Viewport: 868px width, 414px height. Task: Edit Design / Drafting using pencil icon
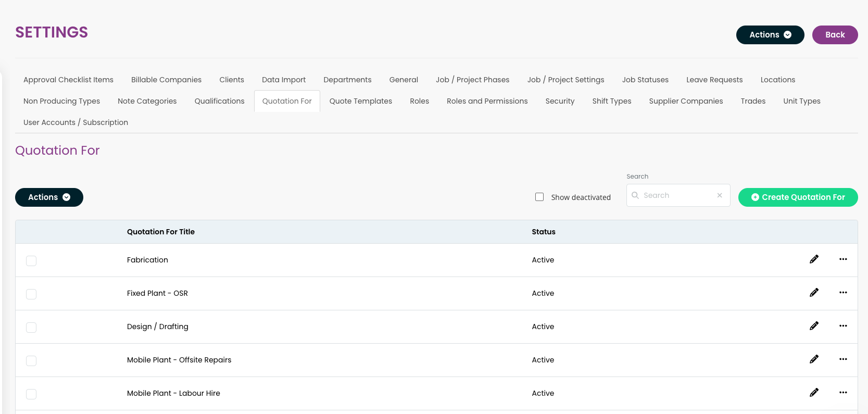click(814, 326)
